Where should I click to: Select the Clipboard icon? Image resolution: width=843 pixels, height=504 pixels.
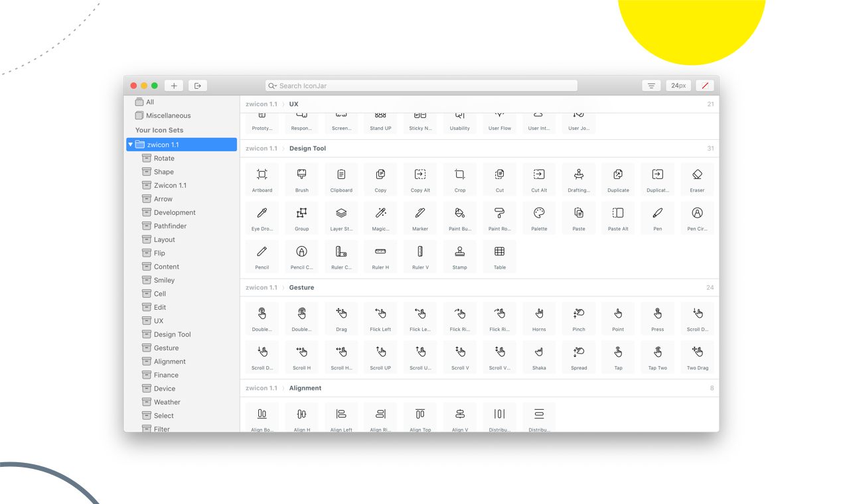341,179
